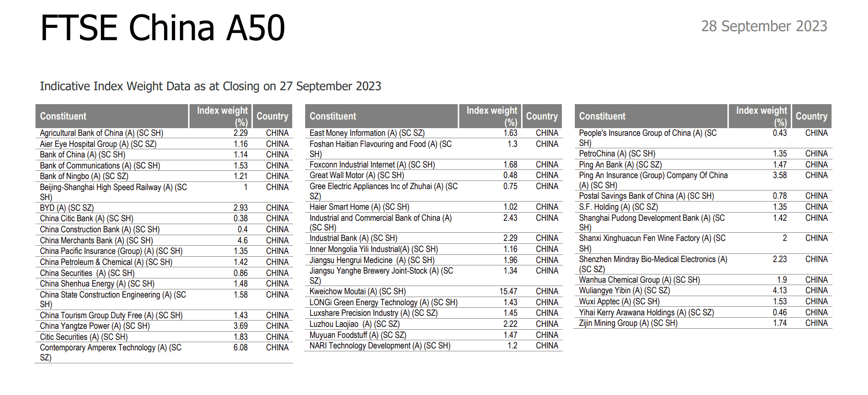
Task: Click Jiangsu Hengrui Medicine (A) name
Action: (x=372, y=260)
